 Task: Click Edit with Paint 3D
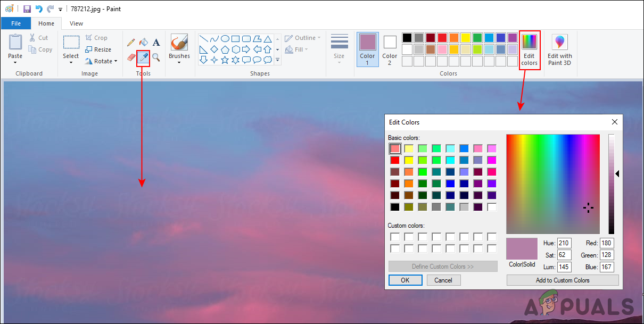560,49
